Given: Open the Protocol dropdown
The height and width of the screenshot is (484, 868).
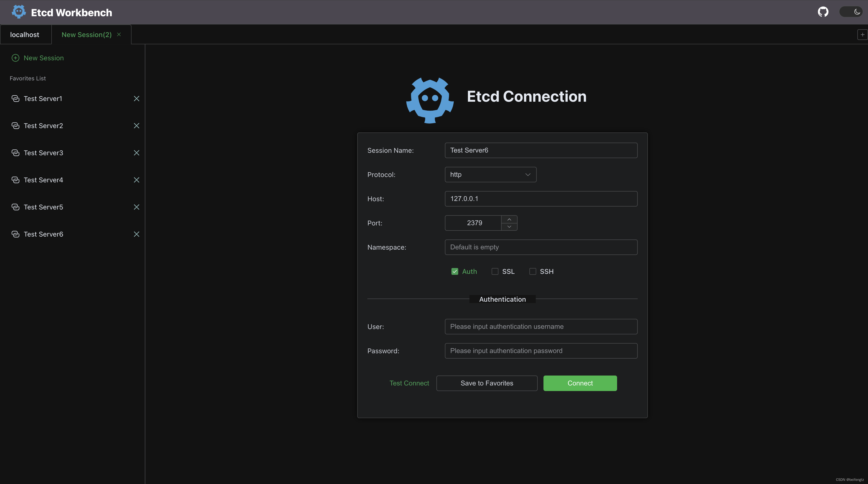Looking at the screenshot, I should click(x=490, y=175).
